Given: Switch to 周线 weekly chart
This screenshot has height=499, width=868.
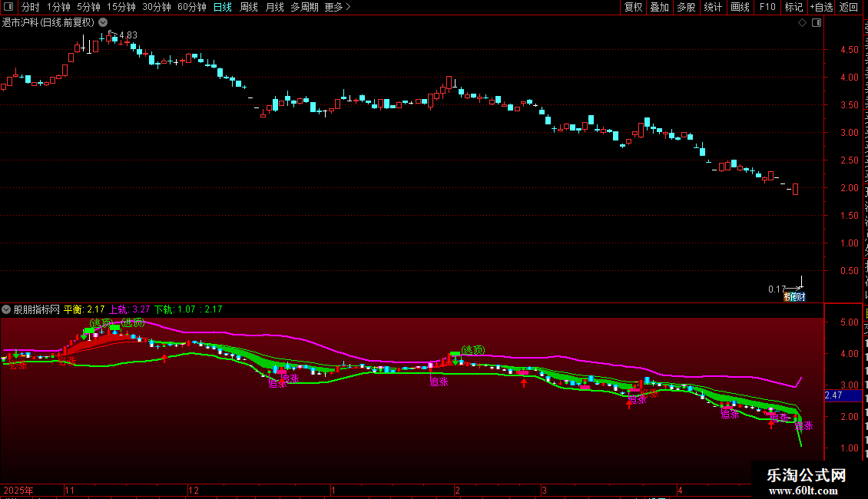Looking at the screenshot, I should pos(249,7).
